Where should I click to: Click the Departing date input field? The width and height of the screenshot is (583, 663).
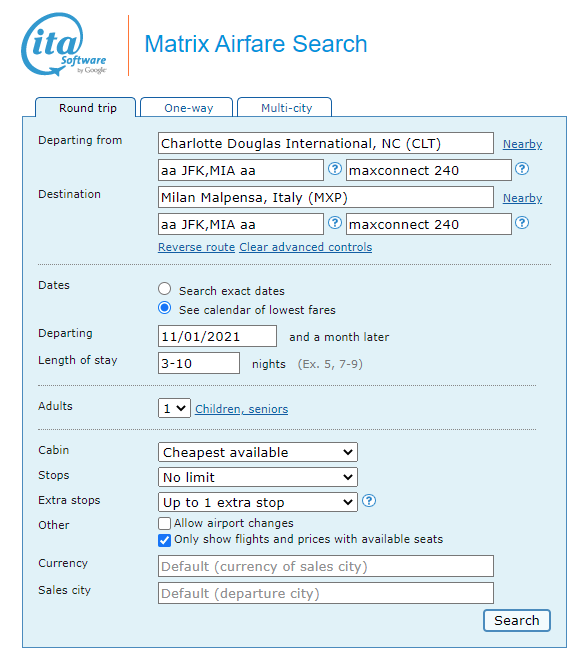(x=217, y=336)
